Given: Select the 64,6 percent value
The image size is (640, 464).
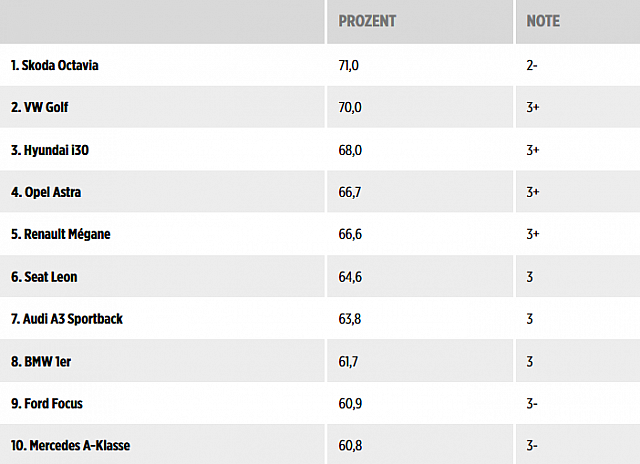Looking at the screenshot, I should coord(349,276).
